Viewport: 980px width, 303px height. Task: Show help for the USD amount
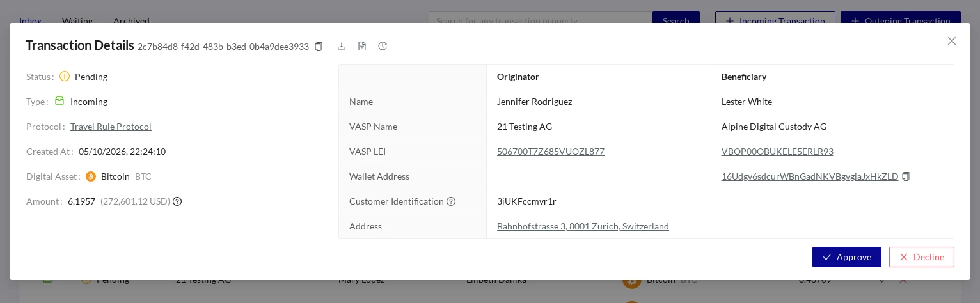pos(177,201)
